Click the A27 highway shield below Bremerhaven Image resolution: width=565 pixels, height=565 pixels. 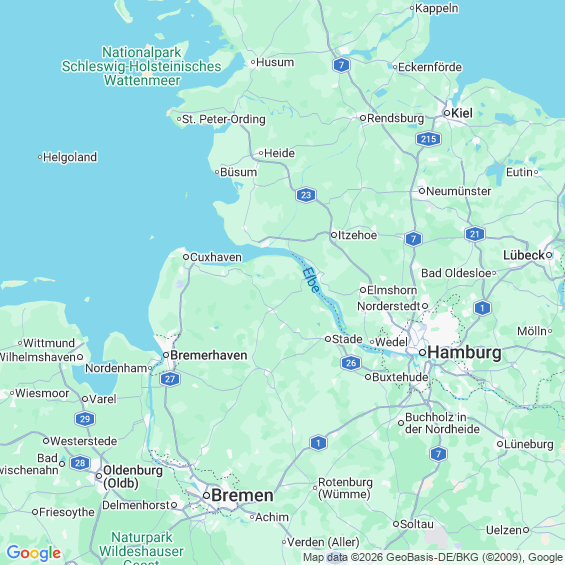[170, 379]
